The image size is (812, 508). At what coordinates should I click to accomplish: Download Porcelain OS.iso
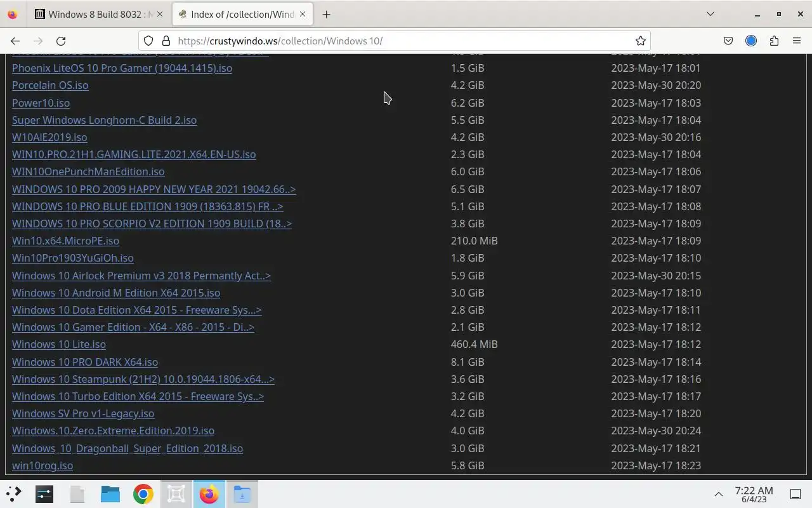[x=50, y=85]
